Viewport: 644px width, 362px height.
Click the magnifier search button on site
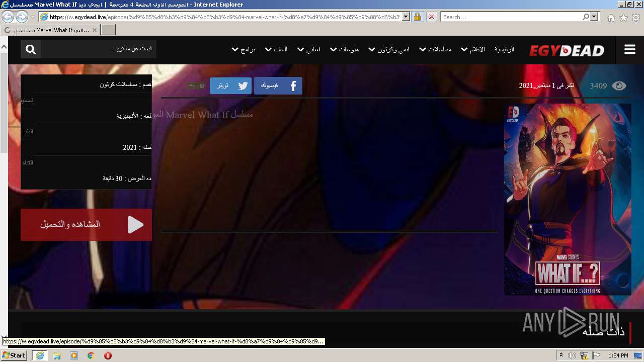point(31,49)
